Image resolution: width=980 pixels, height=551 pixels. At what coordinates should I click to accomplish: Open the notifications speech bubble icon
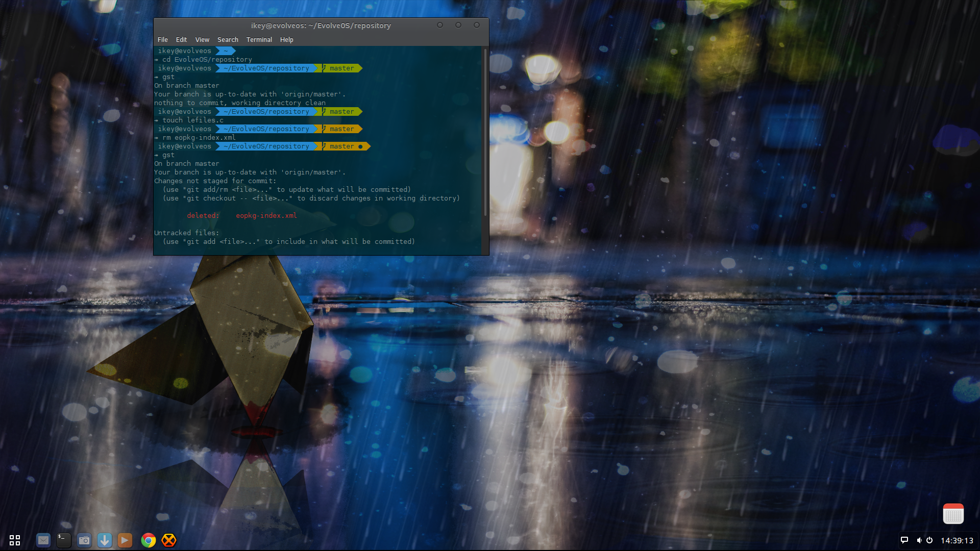coord(904,540)
